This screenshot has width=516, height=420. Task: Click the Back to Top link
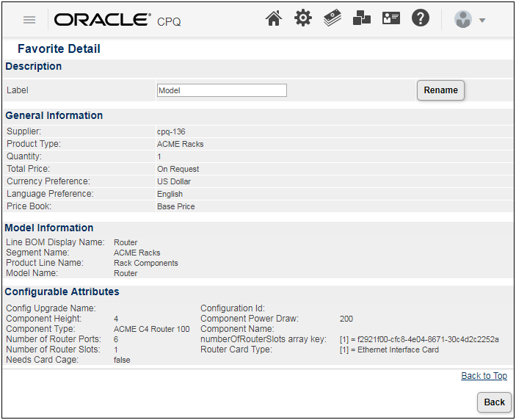point(484,375)
